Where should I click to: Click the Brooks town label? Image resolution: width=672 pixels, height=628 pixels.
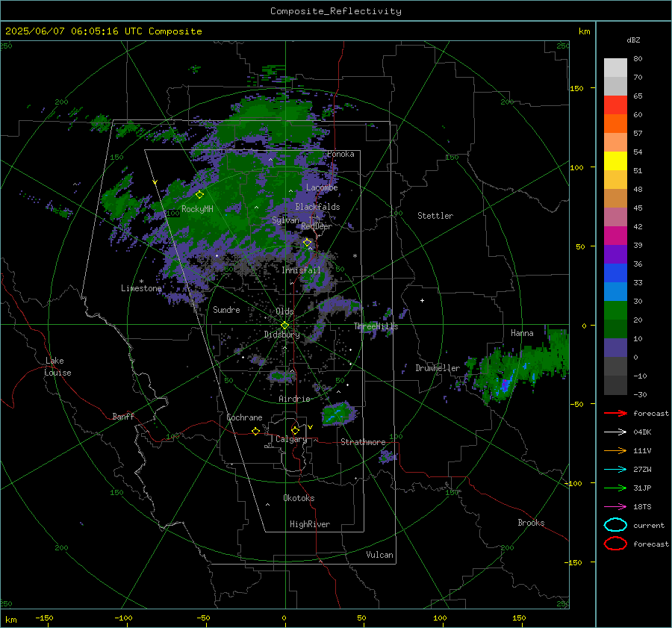pos(531,523)
